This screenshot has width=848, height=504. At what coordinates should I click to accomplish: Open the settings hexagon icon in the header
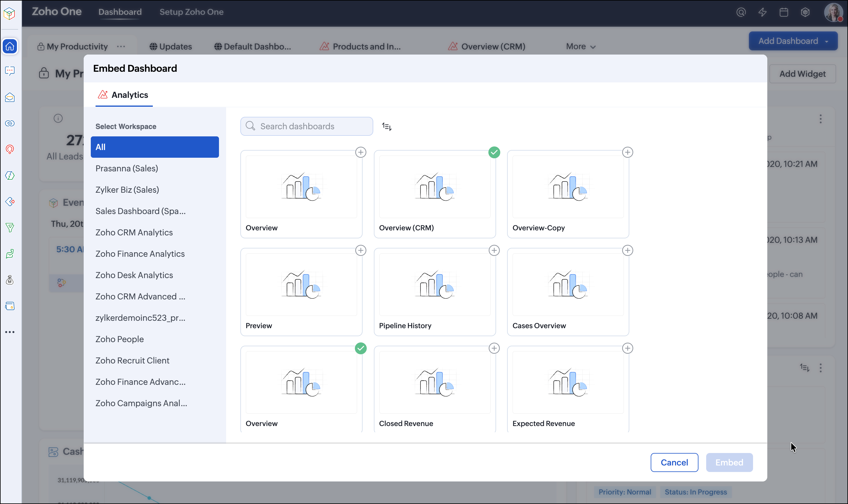pyautogui.click(x=805, y=12)
